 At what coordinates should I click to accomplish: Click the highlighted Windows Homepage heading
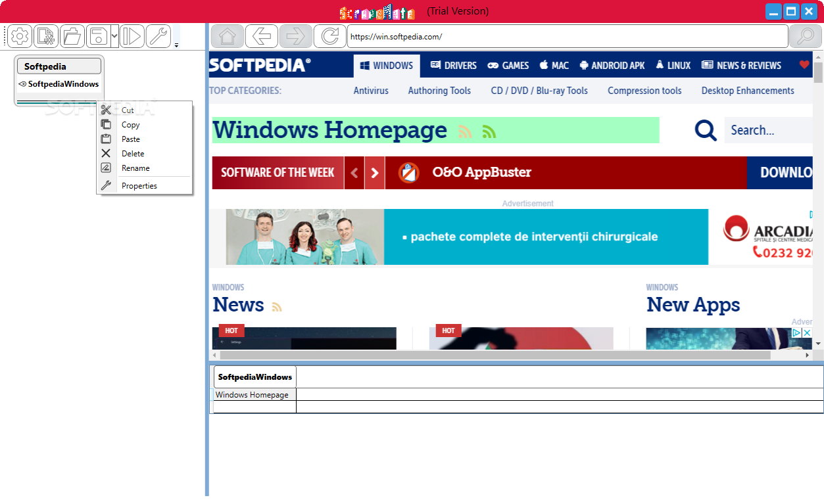pyautogui.click(x=330, y=130)
